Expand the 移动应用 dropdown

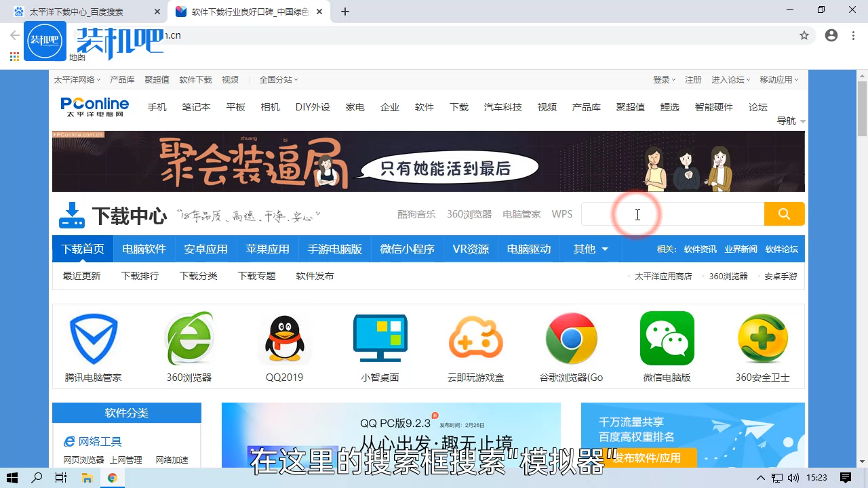[777, 79]
